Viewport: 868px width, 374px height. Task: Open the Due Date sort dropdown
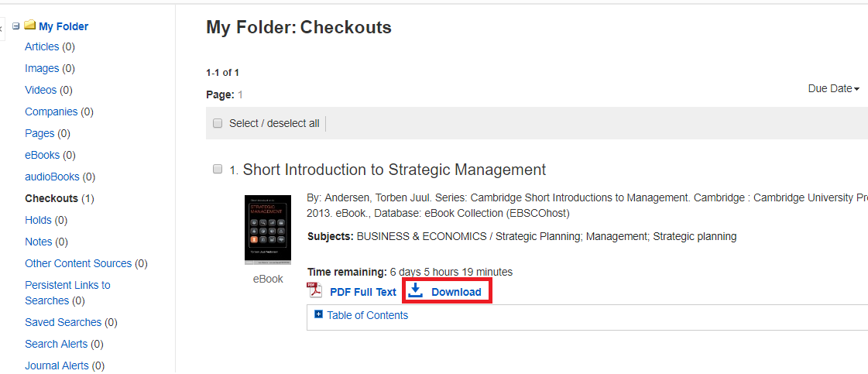834,88
